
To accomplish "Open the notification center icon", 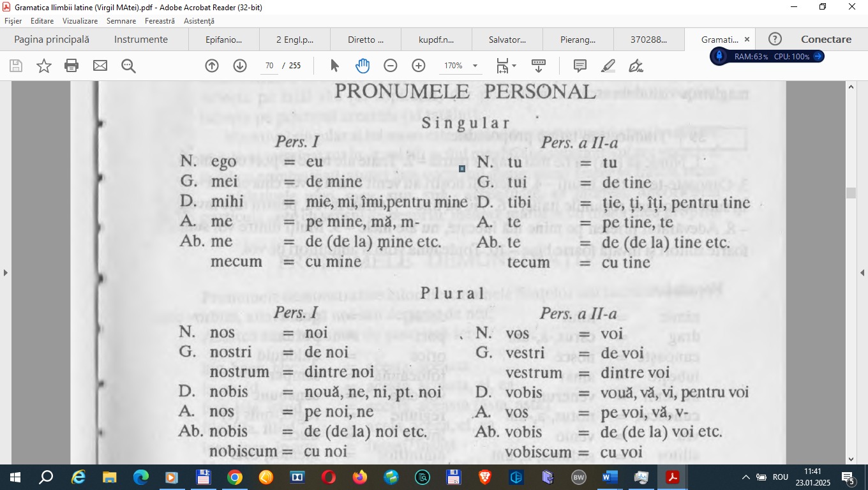I will tap(849, 477).
